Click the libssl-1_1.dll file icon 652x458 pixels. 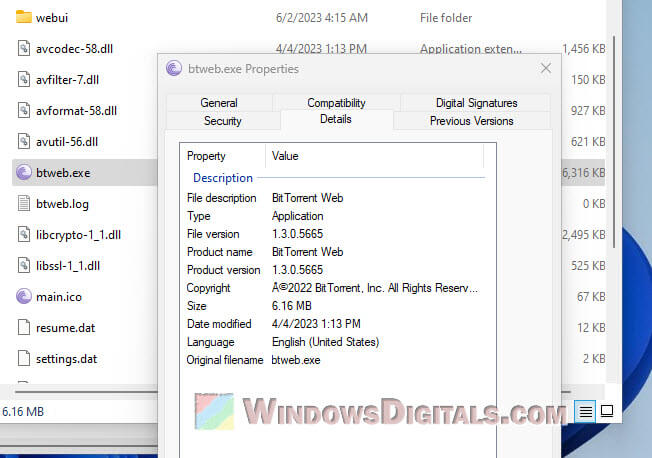(x=24, y=265)
